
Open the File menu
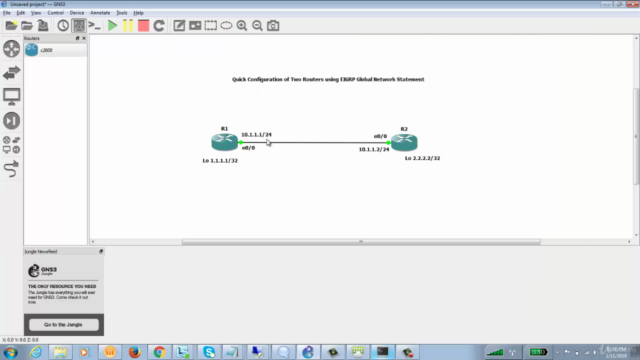click(7, 13)
